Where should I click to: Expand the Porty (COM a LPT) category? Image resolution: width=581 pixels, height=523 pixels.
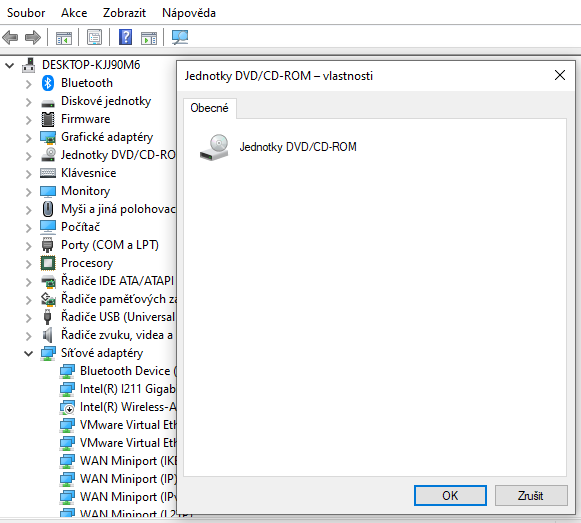(x=29, y=246)
